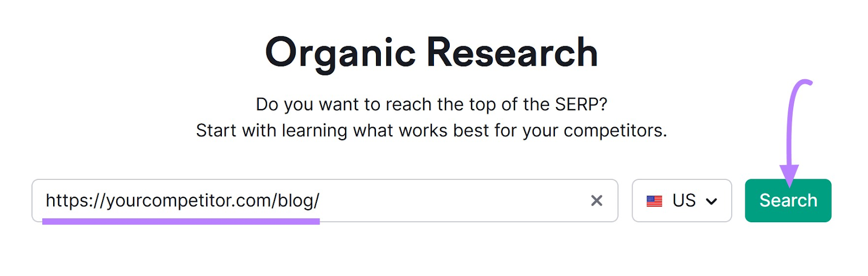The width and height of the screenshot is (868, 276).
Task: Clear the URL field with the X icon
Action: click(596, 201)
